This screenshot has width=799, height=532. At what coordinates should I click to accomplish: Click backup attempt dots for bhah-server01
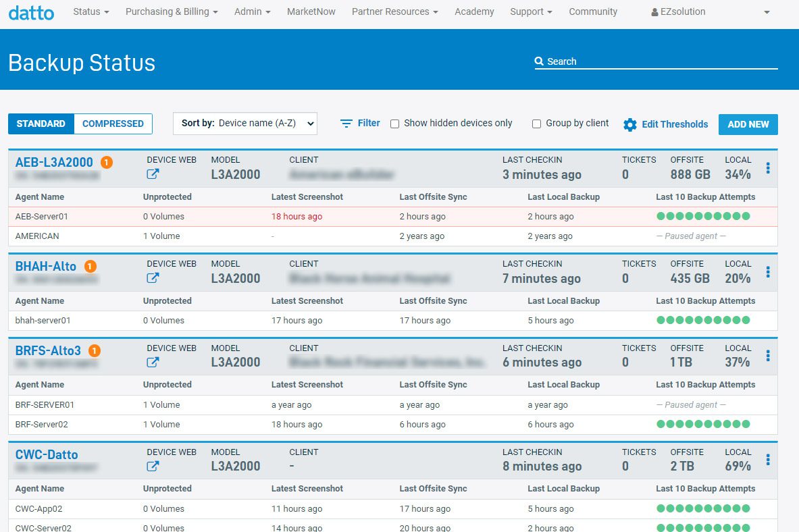[x=703, y=320]
